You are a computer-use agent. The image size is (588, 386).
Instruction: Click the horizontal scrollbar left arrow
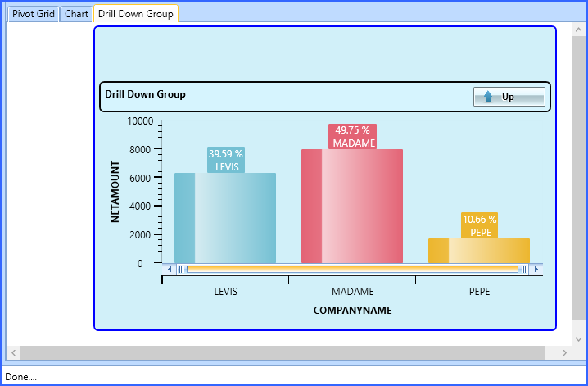[13, 352]
